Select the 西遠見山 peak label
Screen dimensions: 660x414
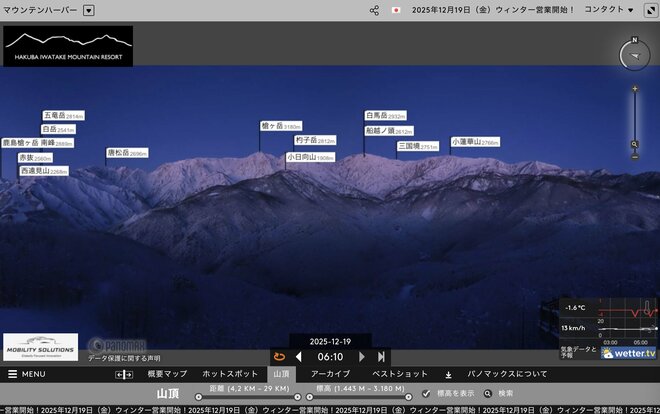point(44,171)
